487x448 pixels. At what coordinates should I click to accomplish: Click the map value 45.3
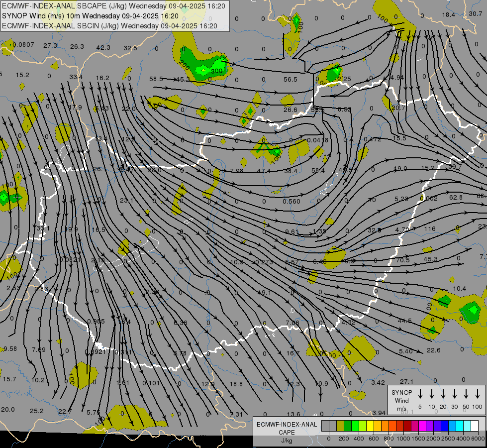point(430,259)
